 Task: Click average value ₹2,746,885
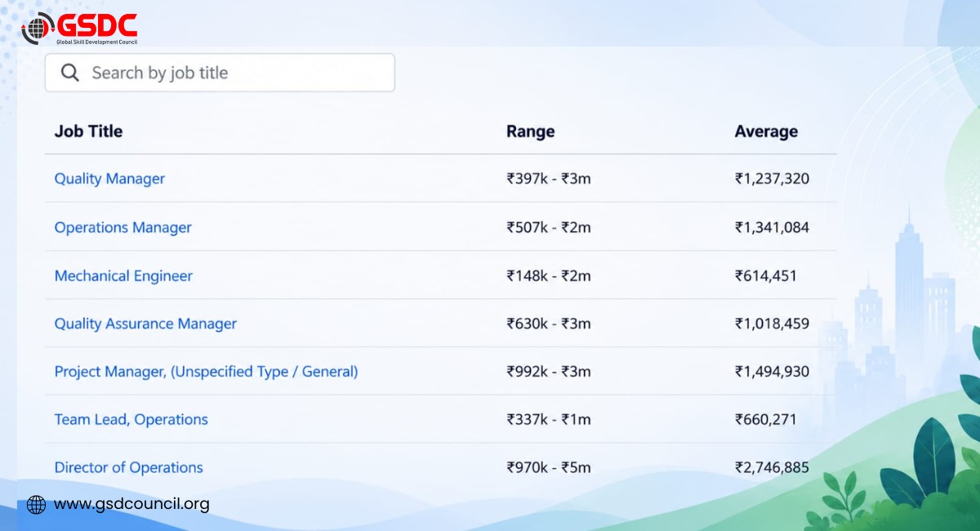pyautogui.click(x=772, y=467)
